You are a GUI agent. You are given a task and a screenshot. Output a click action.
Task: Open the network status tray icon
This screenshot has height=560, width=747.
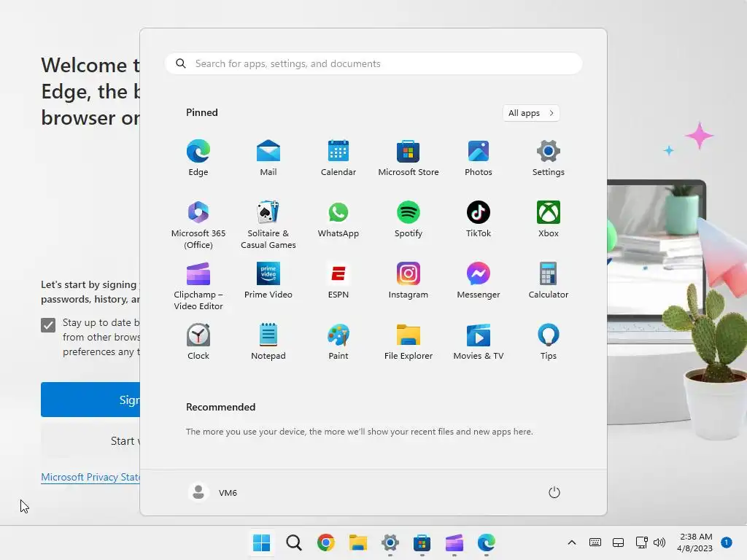point(641,542)
